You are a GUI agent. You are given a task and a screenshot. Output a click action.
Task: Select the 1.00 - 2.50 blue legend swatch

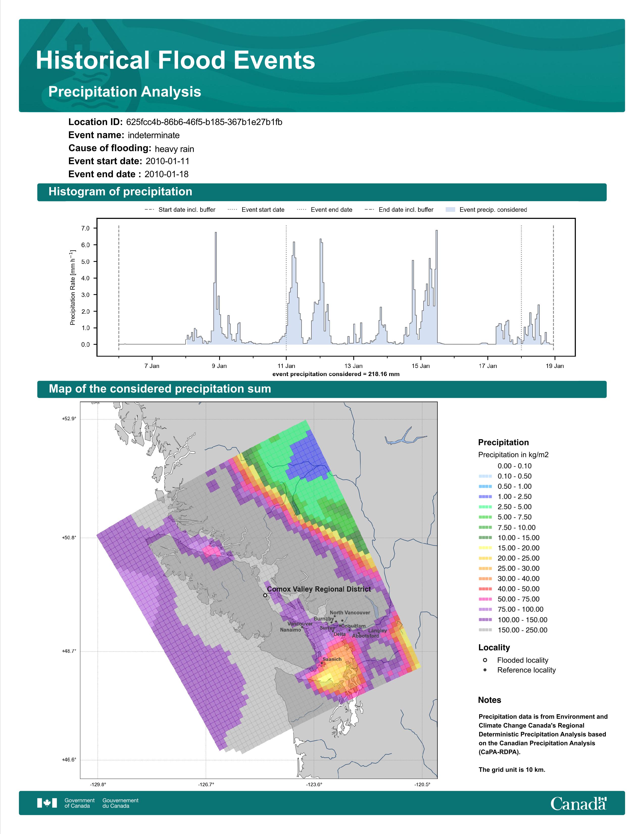coord(485,497)
